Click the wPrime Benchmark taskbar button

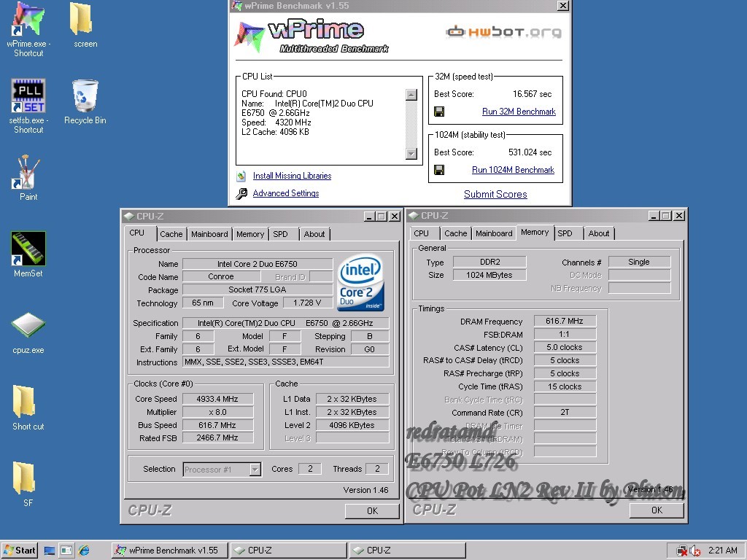point(170,551)
